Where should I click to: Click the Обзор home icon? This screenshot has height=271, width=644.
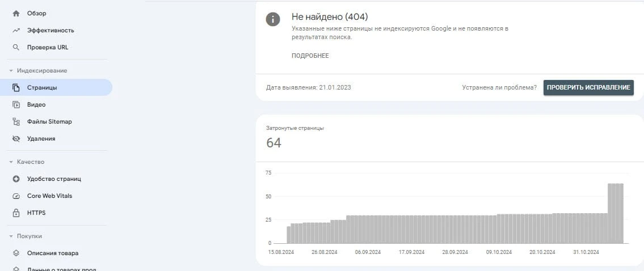tap(16, 14)
